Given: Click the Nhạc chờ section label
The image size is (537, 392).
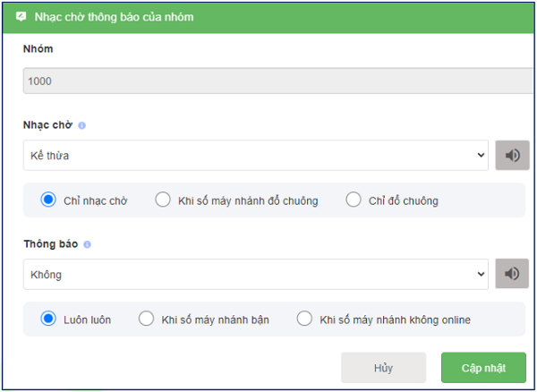Looking at the screenshot, I should 47,125.
